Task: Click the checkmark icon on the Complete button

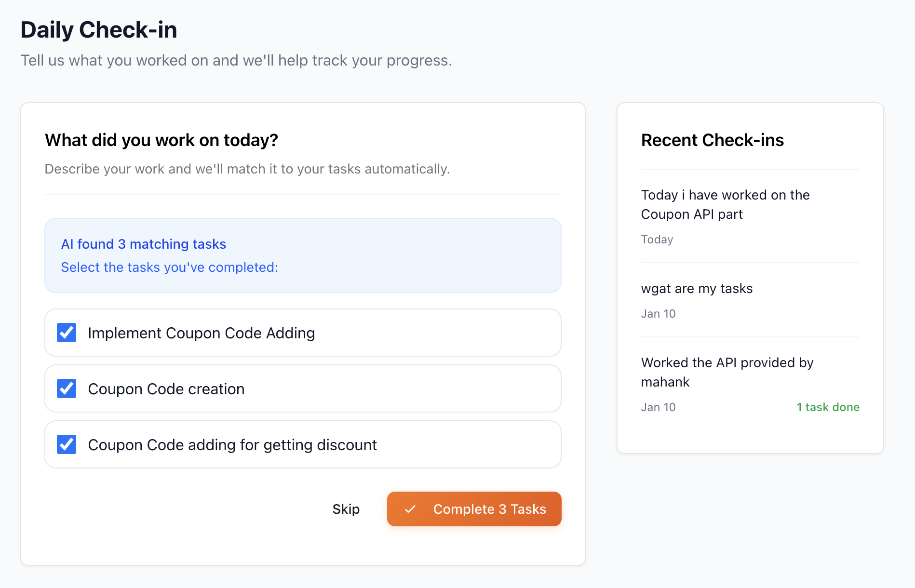Action: click(x=410, y=509)
